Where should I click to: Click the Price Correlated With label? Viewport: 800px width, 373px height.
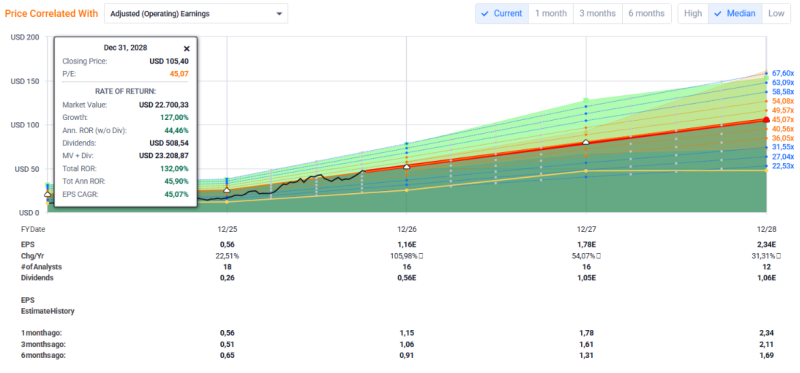click(51, 14)
